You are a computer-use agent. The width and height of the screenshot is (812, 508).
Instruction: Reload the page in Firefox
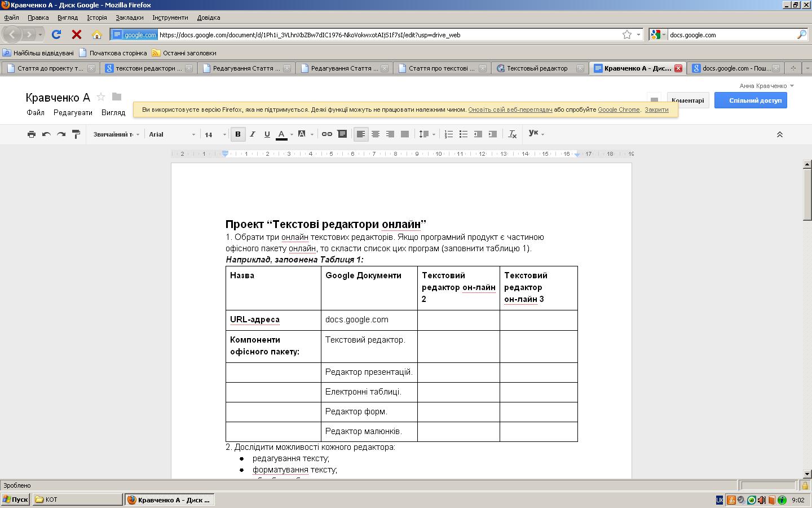click(56, 34)
